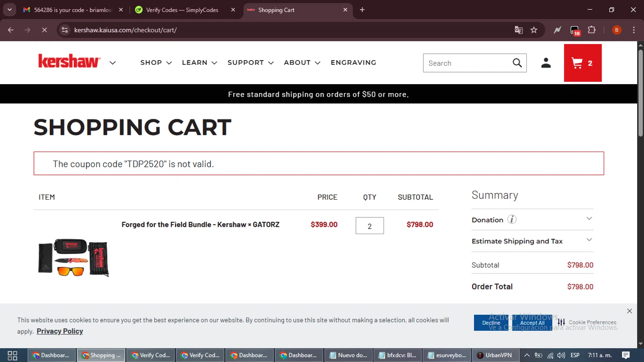The width and height of the screenshot is (644, 362).
Task: Open the ABOUT menu
Action: tap(302, 63)
